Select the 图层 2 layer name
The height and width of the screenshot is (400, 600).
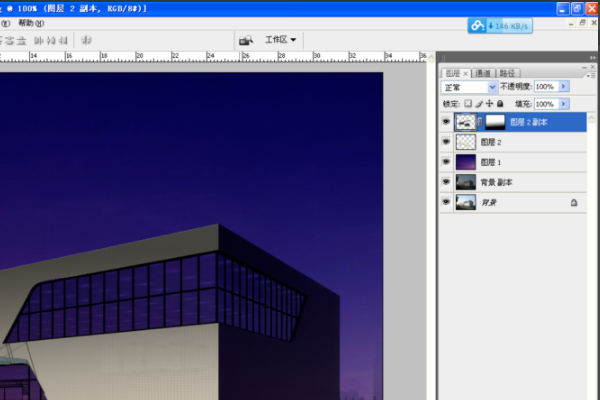coord(491,142)
